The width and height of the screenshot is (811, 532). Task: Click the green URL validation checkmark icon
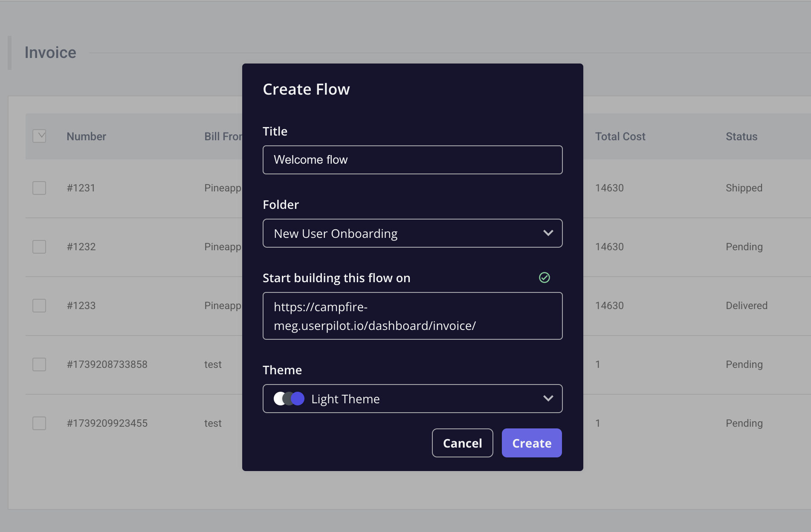point(545,278)
